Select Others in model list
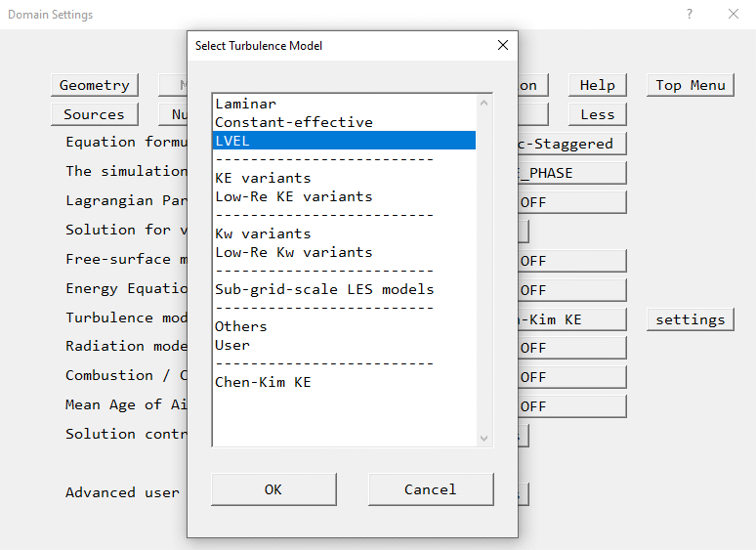756x550 pixels. [x=241, y=326]
